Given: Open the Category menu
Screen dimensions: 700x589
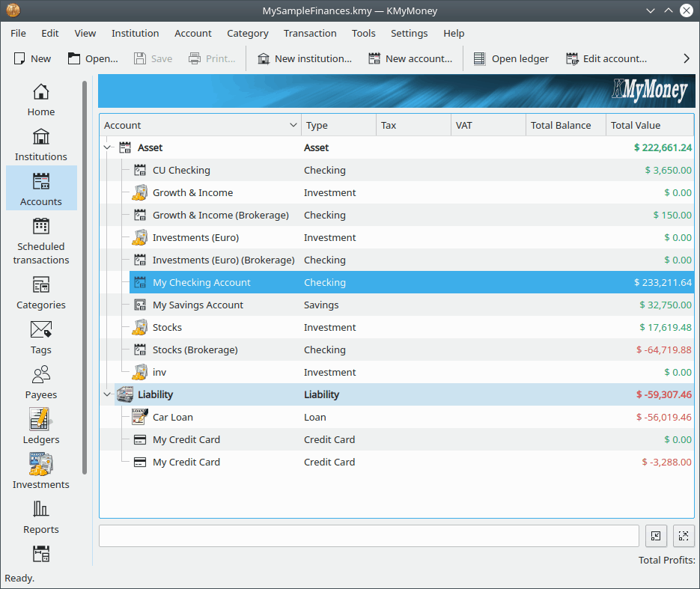Looking at the screenshot, I should coord(248,33).
